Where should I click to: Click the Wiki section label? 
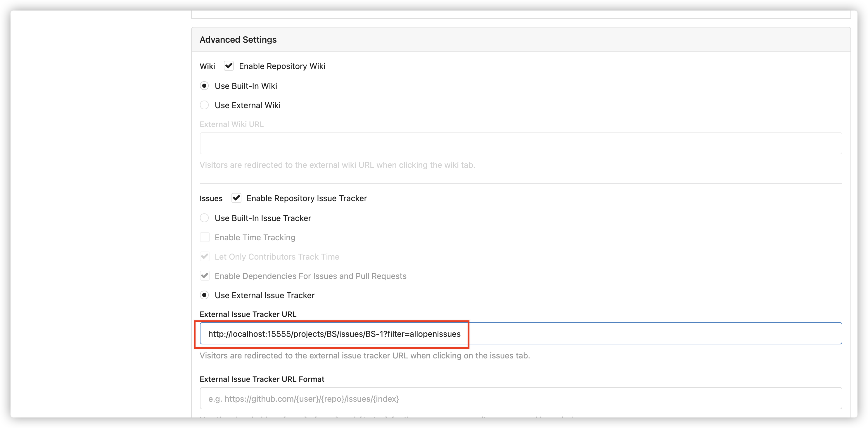pos(207,66)
